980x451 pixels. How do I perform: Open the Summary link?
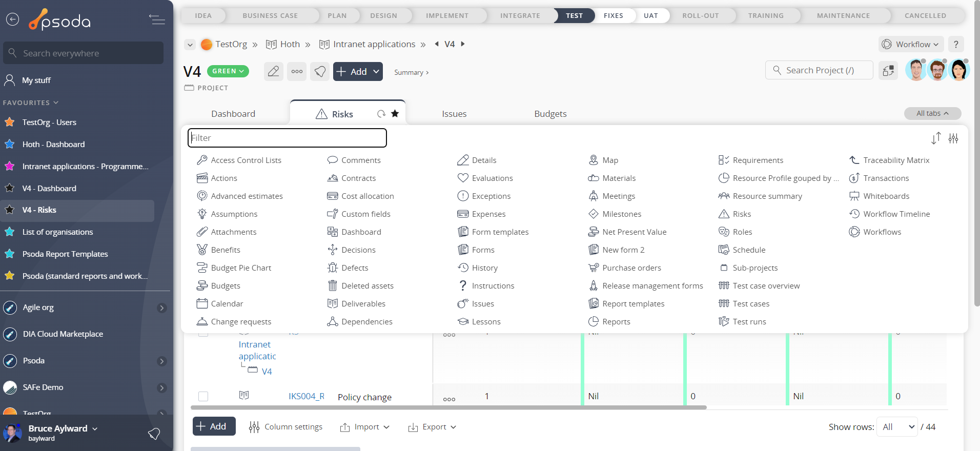[x=411, y=72]
